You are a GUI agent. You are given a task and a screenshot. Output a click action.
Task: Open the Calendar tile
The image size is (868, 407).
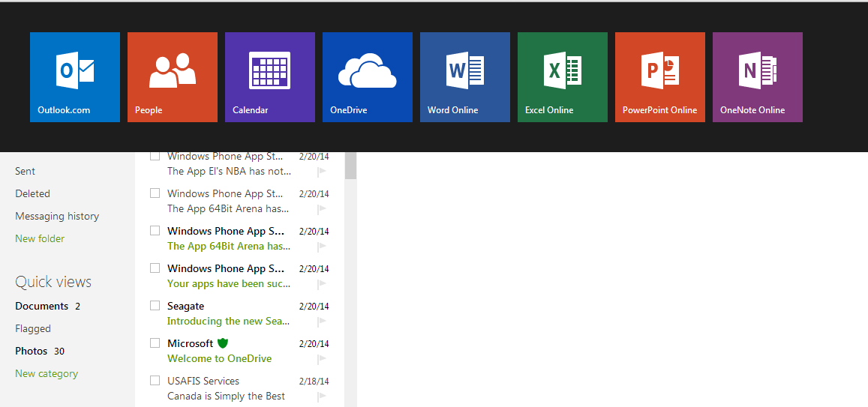click(269, 77)
